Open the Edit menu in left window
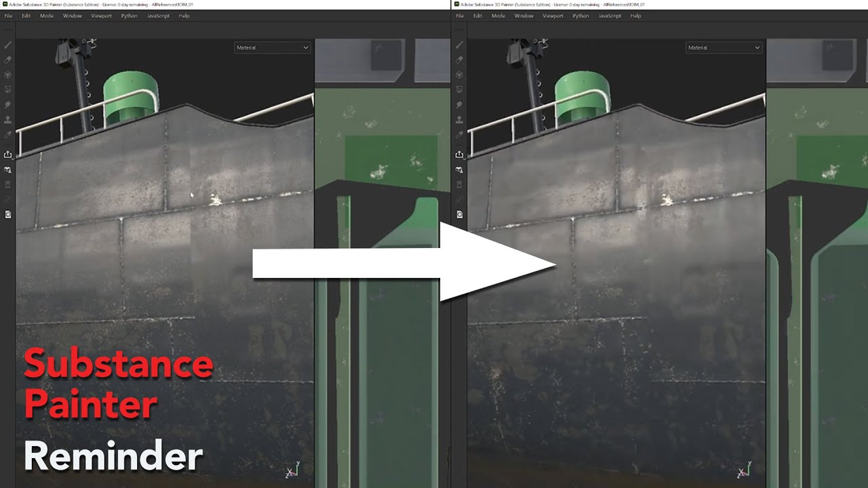Image resolution: width=868 pixels, height=488 pixels. pyautogui.click(x=26, y=16)
